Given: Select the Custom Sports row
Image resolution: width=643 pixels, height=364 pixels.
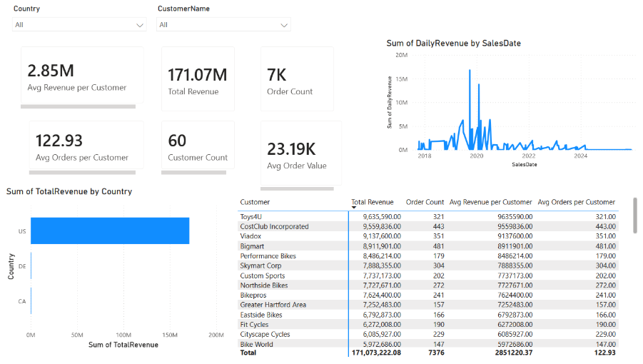Looking at the screenshot, I should [428, 275].
